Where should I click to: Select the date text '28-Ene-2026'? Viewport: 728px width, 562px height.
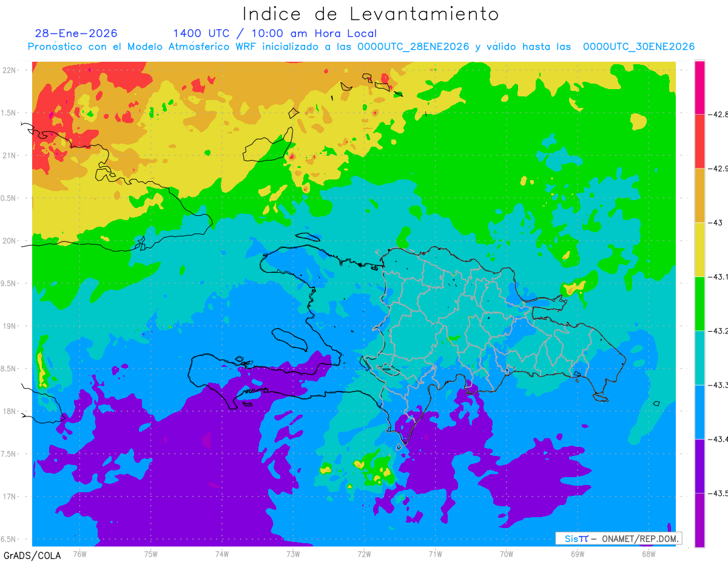point(76,33)
